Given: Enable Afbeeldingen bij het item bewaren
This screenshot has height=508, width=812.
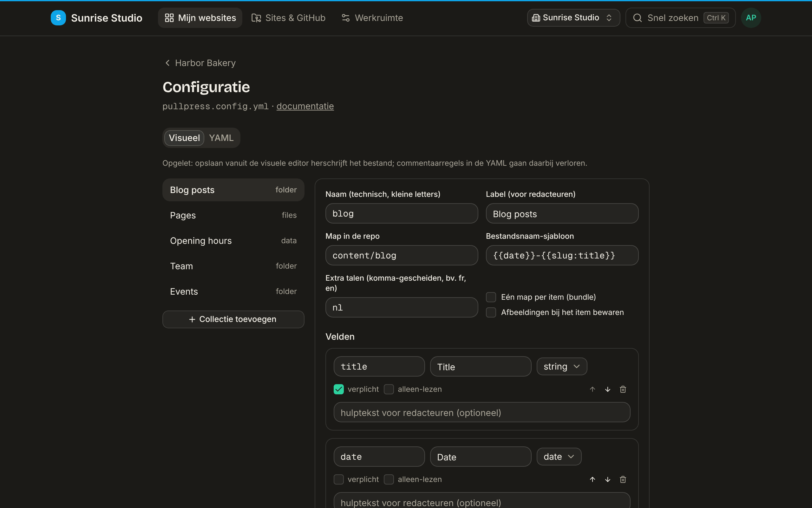Looking at the screenshot, I should coord(491,312).
